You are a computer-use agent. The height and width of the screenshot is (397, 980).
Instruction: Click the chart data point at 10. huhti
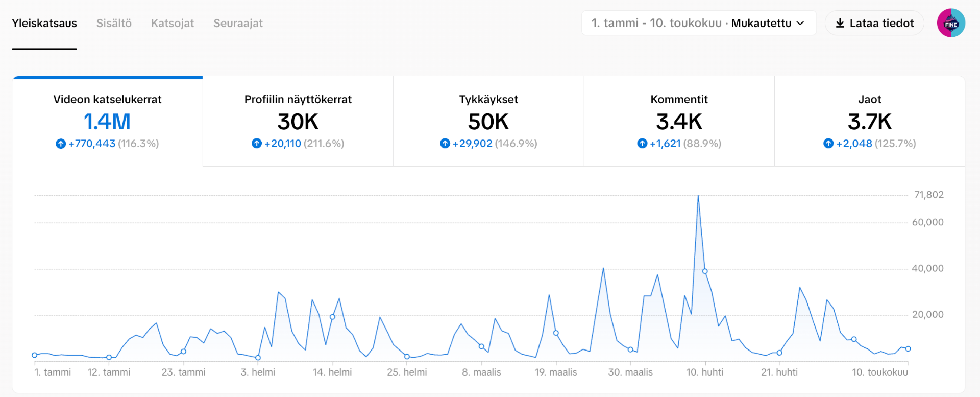coord(705,271)
